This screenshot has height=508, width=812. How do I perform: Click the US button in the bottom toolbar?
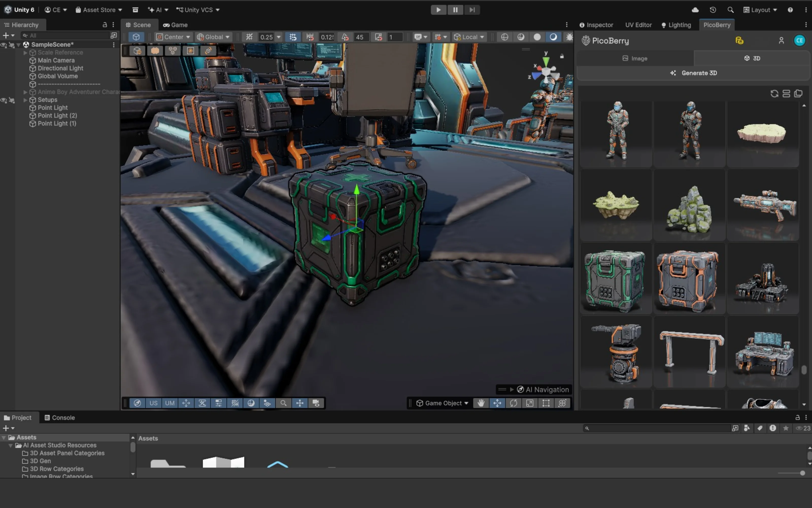(x=153, y=403)
